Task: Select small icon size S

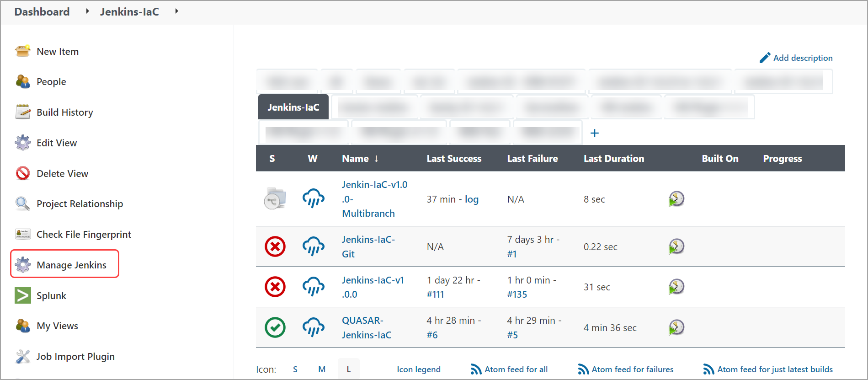Action: (x=295, y=369)
